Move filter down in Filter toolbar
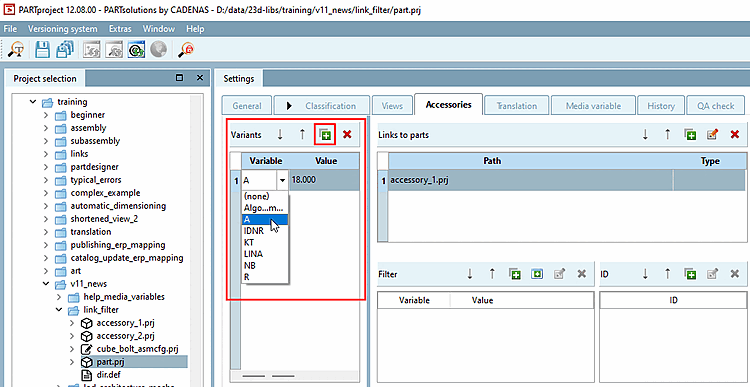This screenshot has width=750, height=387. coord(470,274)
